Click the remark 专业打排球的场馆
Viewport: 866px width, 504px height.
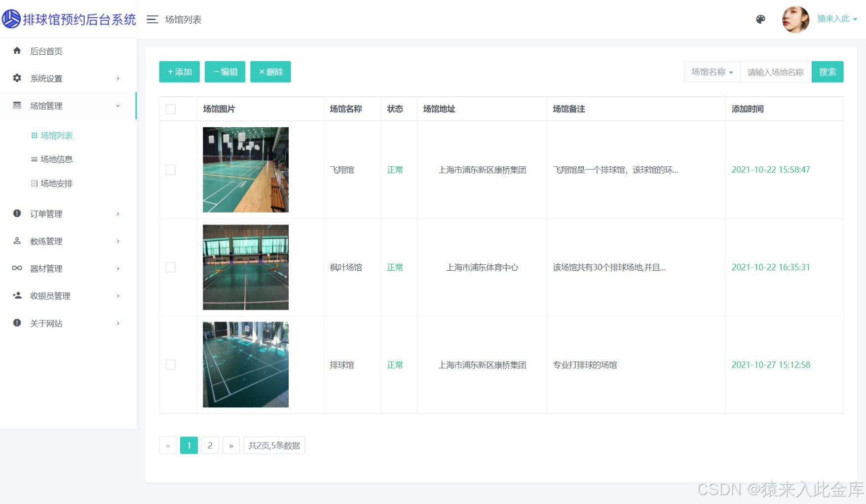[585, 365]
